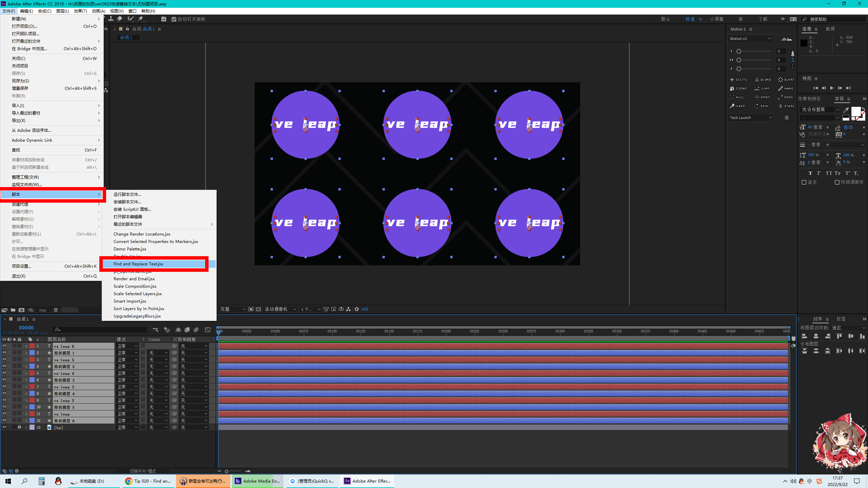Switch to the 音频 tab
This screenshot has width=868, height=488.
pyautogui.click(x=830, y=29)
